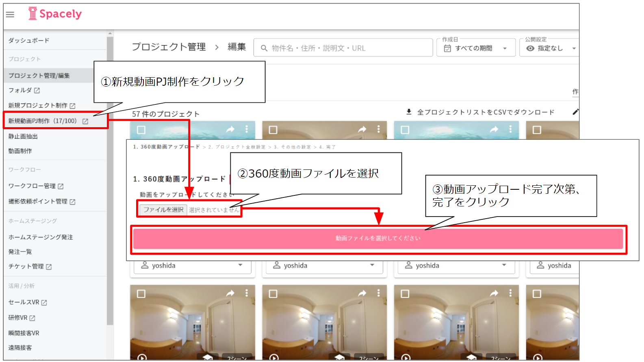
Task: Click the pink 動画ファイルを選択してください button
Action: [x=378, y=238]
